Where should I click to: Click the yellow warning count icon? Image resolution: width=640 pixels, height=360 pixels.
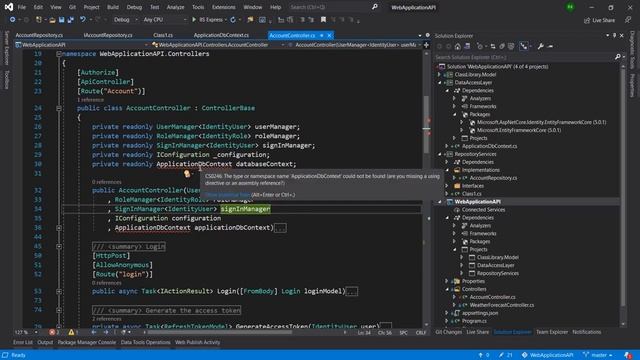pos(71,332)
